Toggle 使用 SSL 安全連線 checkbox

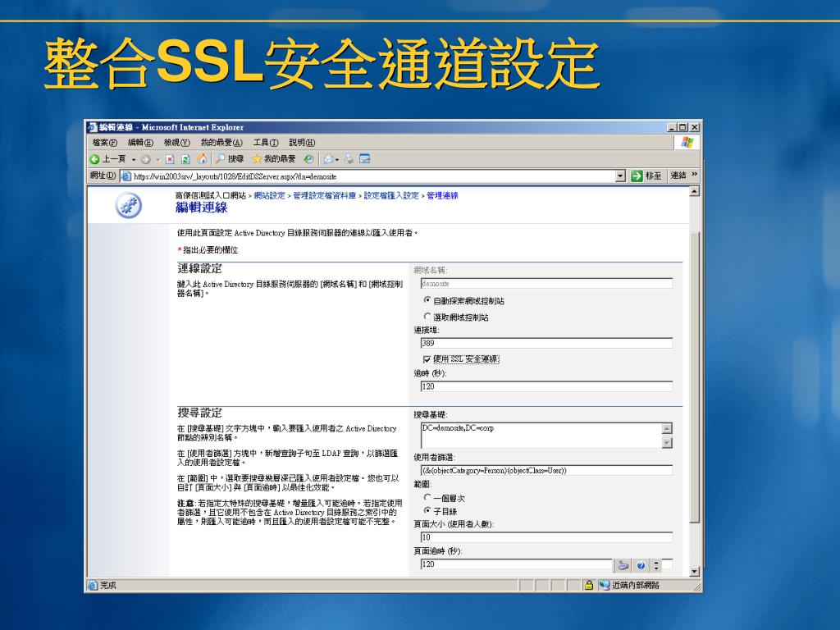coord(427,359)
